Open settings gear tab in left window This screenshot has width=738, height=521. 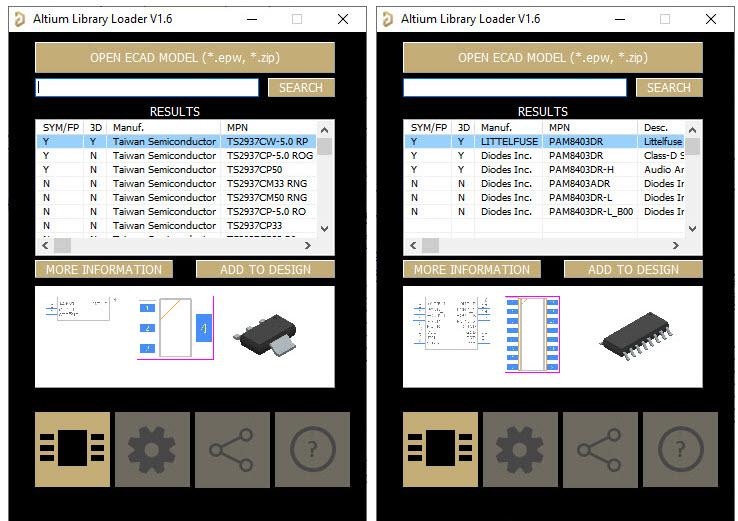point(152,449)
